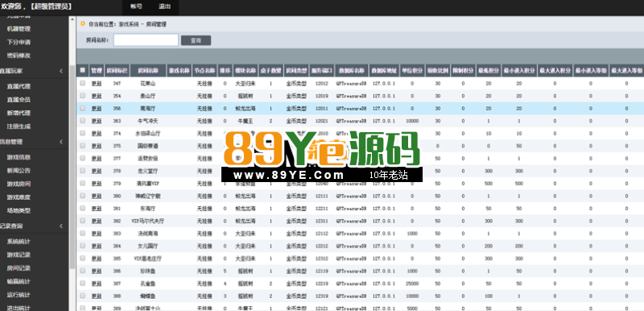Open 机器管理 in the sidebar
This screenshot has width=644, height=311.
[19, 29]
